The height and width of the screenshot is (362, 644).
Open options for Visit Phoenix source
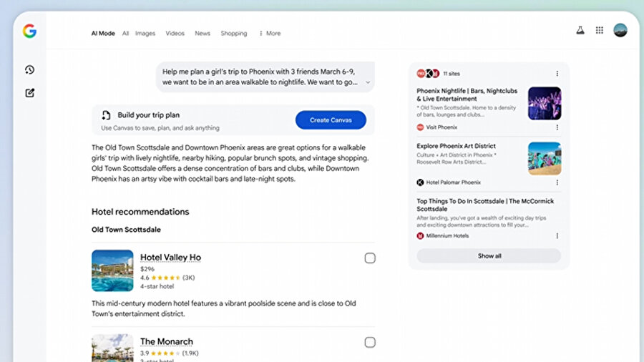tap(557, 127)
